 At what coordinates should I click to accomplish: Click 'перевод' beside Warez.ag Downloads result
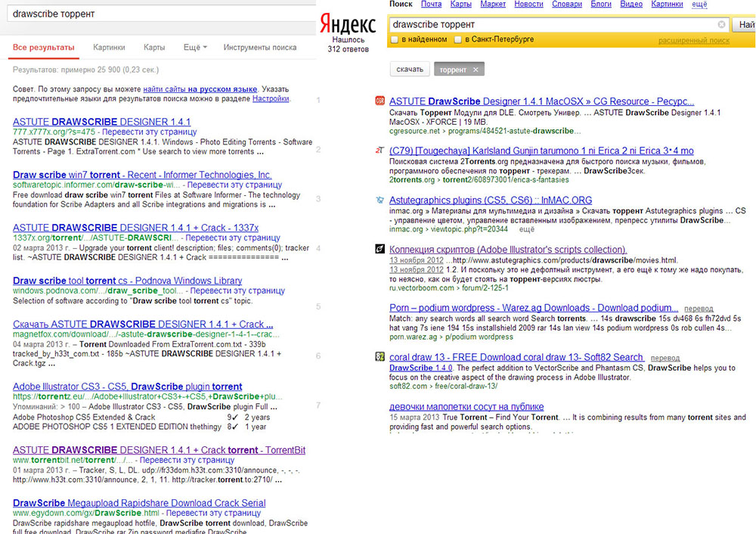(699, 309)
